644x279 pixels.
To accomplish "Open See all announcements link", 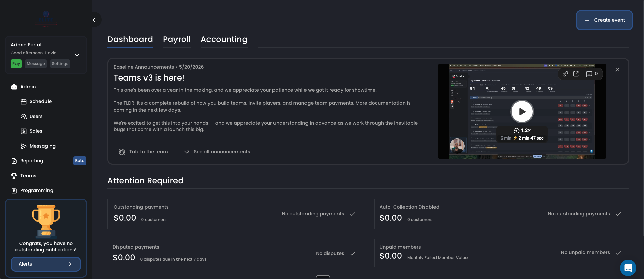I will click(222, 152).
